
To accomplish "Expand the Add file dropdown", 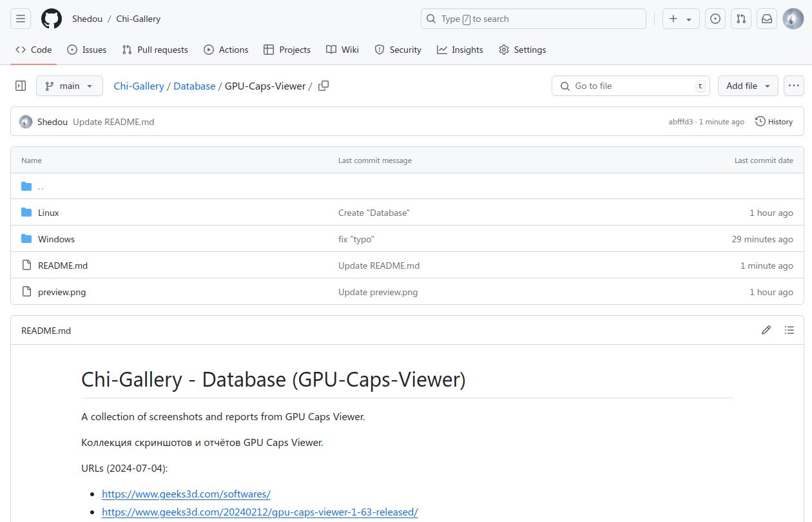I will (748, 86).
